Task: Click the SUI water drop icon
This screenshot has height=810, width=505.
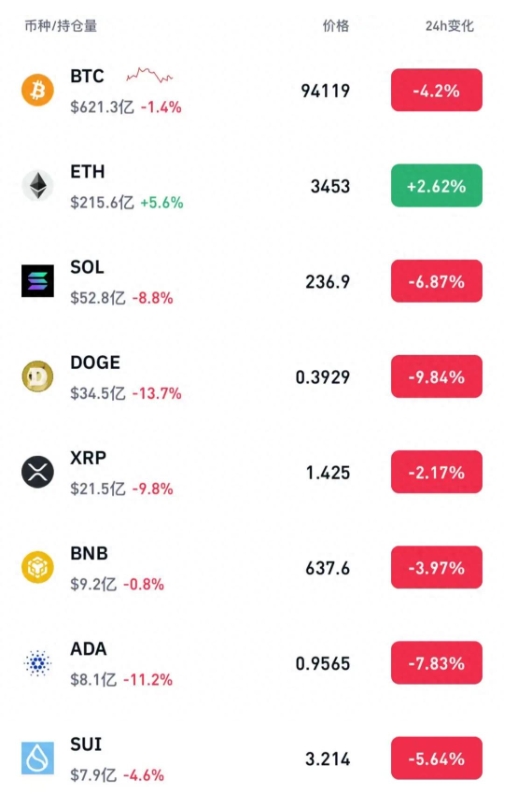Action: 37,758
